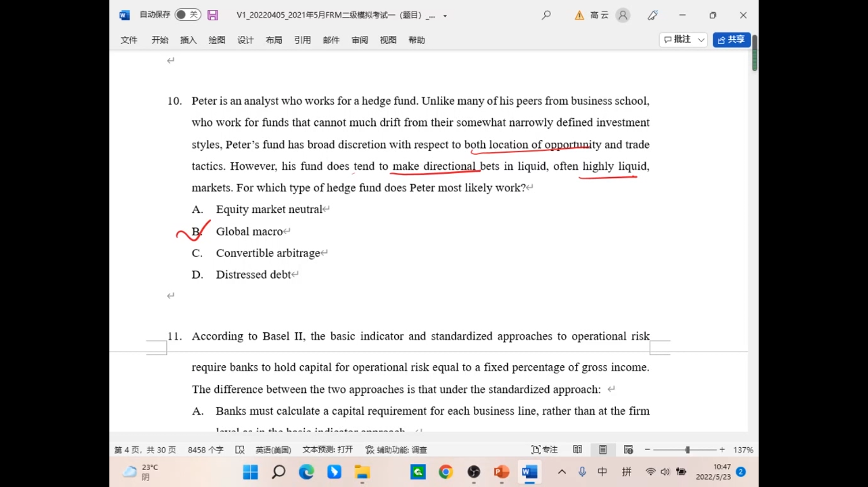Click the pen and sparkle icon
This screenshot has height=487, width=868.
[652, 15]
